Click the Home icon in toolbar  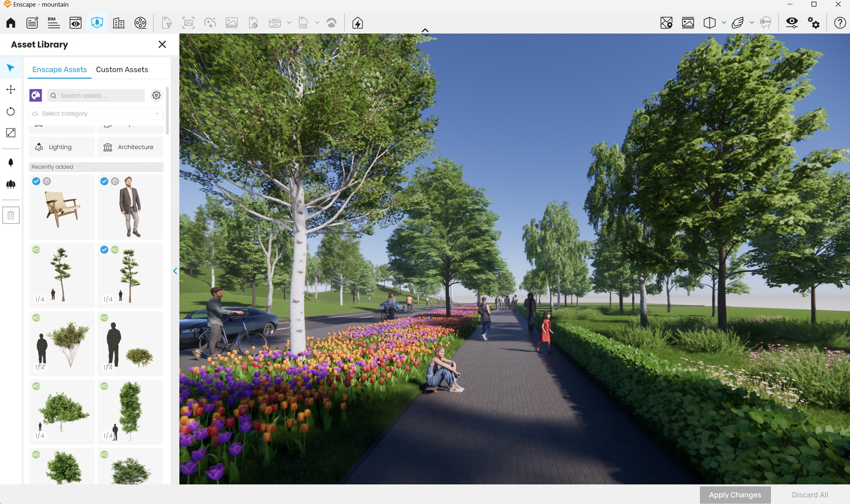[11, 23]
